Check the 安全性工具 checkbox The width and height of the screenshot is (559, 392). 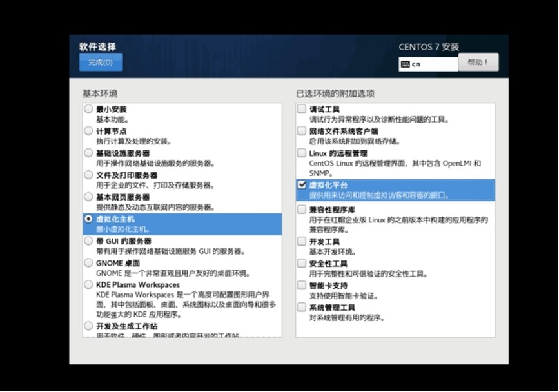coord(302,263)
